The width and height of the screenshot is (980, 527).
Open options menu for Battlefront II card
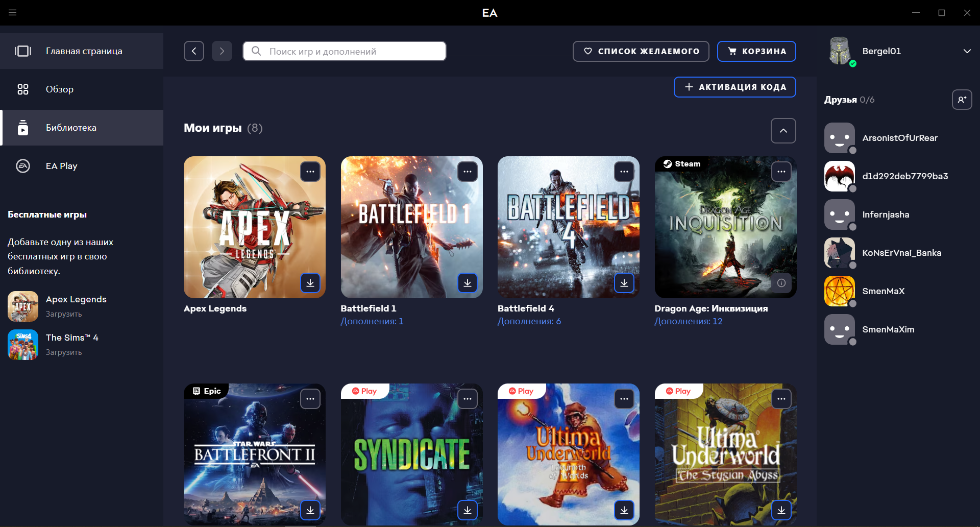[310, 399]
